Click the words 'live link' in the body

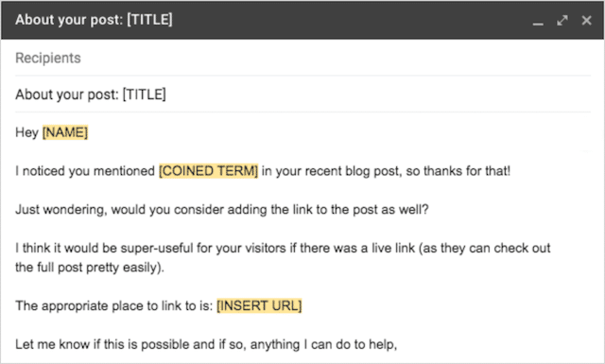click(x=393, y=248)
